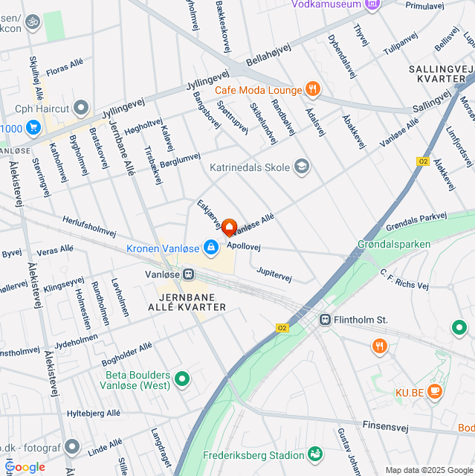Click Katrinedals Skole school marker
475x476 pixels.
click(x=302, y=167)
